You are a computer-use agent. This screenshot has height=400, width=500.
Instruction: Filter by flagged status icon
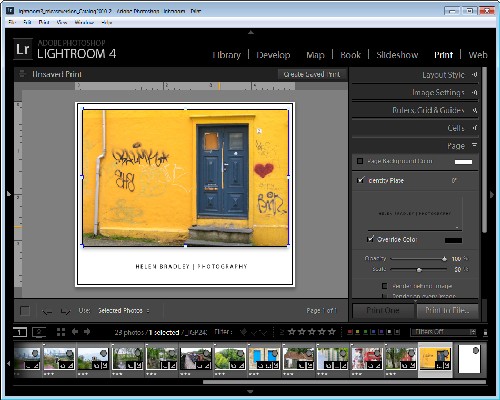(x=244, y=332)
